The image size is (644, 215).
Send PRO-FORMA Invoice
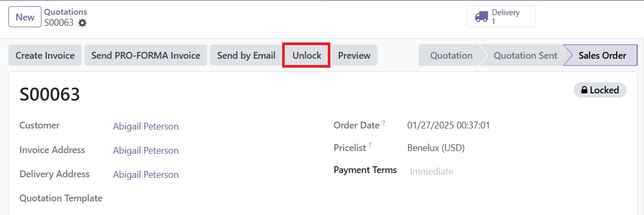[x=146, y=55]
